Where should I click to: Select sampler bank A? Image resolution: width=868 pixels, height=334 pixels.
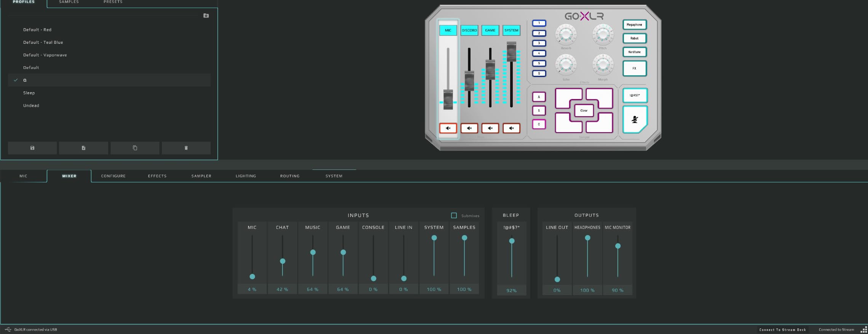tap(539, 97)
